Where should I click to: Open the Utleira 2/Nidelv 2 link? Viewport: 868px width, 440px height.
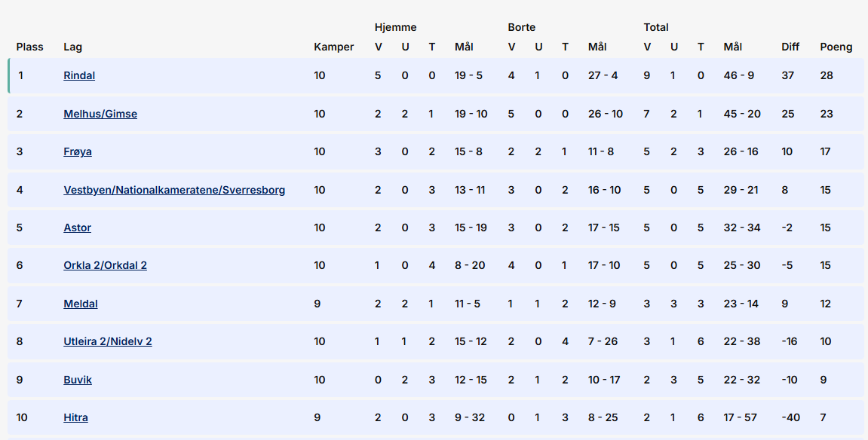(x=108, y=341)
